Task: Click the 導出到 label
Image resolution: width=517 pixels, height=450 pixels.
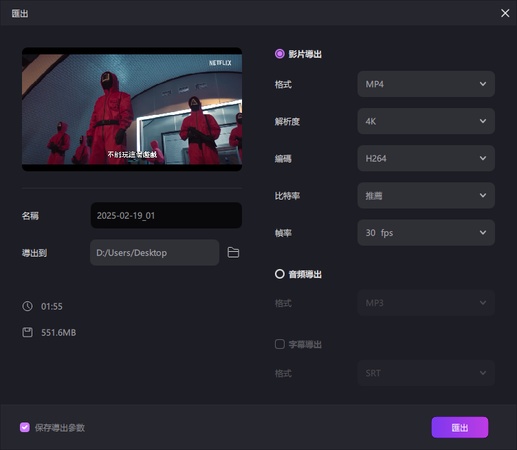Action: click(x=34, y=253)
